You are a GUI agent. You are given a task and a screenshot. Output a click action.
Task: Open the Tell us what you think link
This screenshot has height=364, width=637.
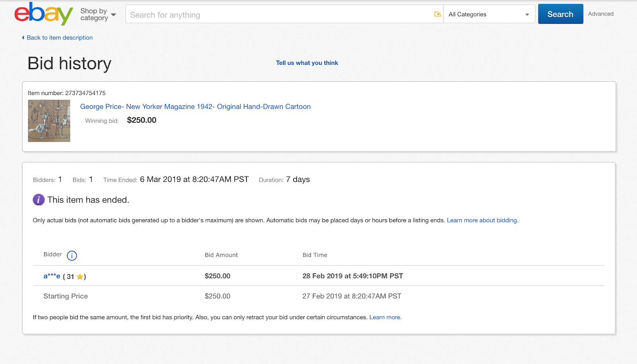click(x=307, y=63)
